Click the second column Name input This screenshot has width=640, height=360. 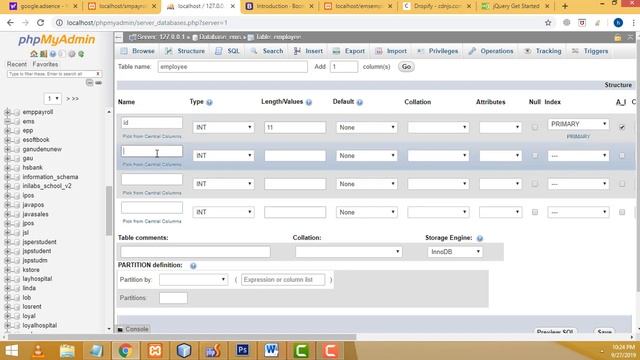[152, 151]
